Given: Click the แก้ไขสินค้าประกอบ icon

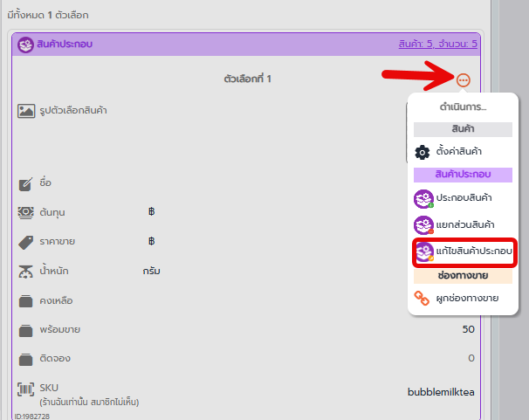Looking at the screenshot, I should pyautogui.click(x=423, y=252).
